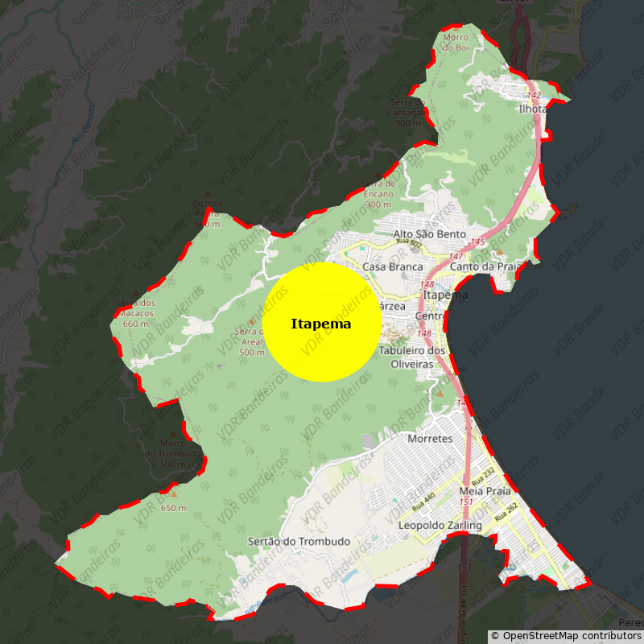
Task: Click the Rua 802 street label
Action: pyautogui.click(x=409, y=243)
